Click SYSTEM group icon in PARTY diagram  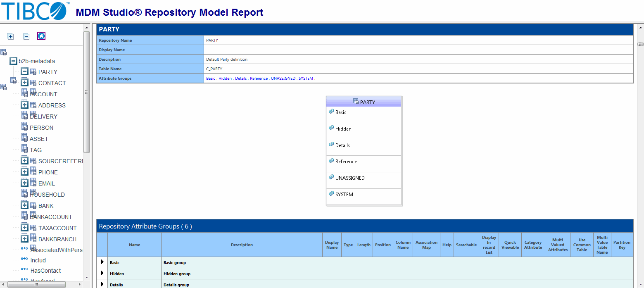tap(331, 194)
